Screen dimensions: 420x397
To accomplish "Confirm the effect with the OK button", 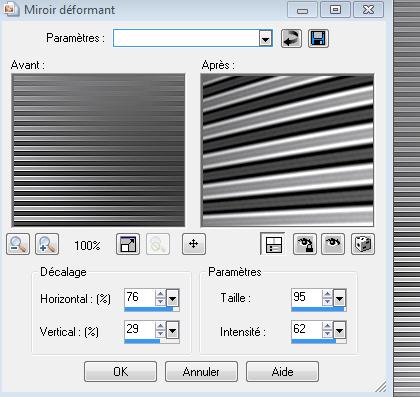I will (120, 371).
